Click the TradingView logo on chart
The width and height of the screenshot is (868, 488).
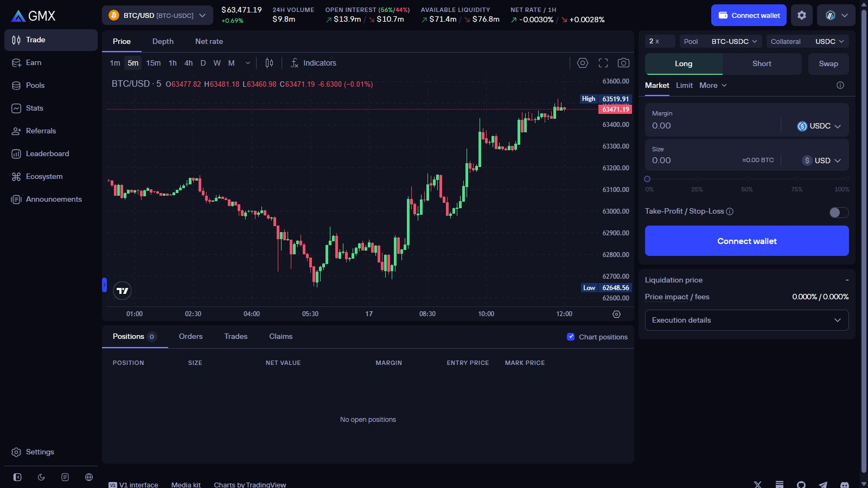tap(123, 291)
